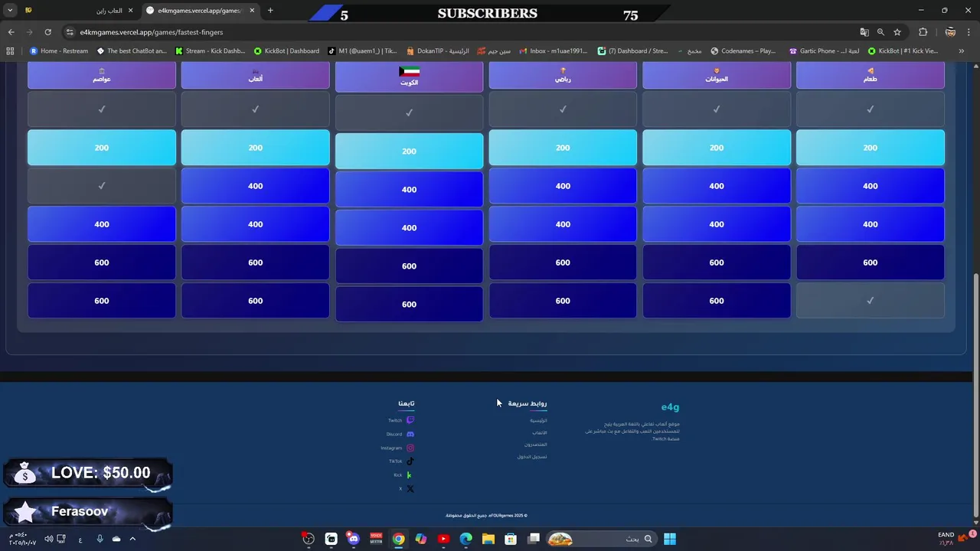Pick the 200 question under الكويت
980x551 pixels.
[409, 151]
